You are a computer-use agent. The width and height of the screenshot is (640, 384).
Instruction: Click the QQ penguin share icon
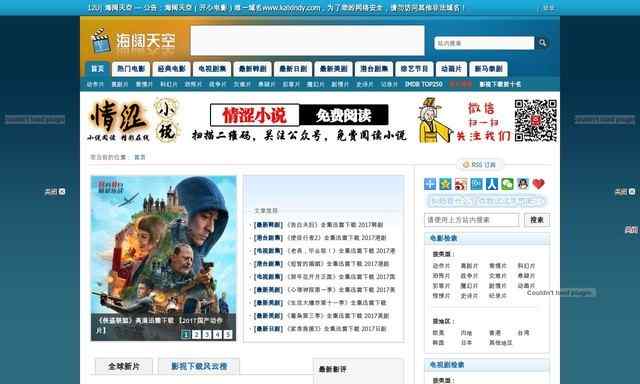pos(523,184)
